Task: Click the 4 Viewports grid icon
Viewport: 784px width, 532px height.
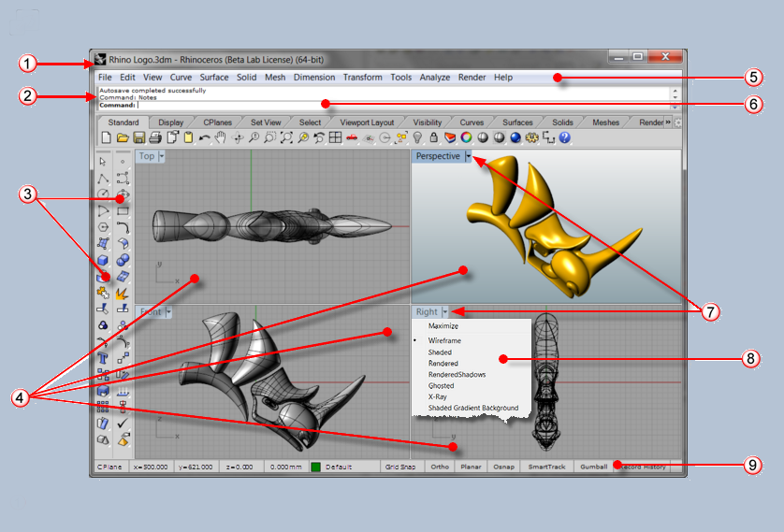Action: (x=336, y=137)
